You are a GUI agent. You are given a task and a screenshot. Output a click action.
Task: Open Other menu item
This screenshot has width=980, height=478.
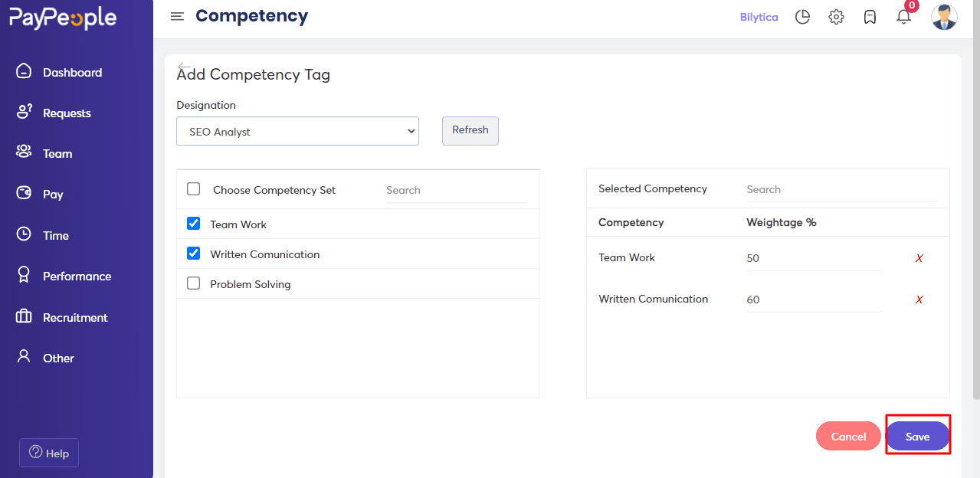point(58,358)
